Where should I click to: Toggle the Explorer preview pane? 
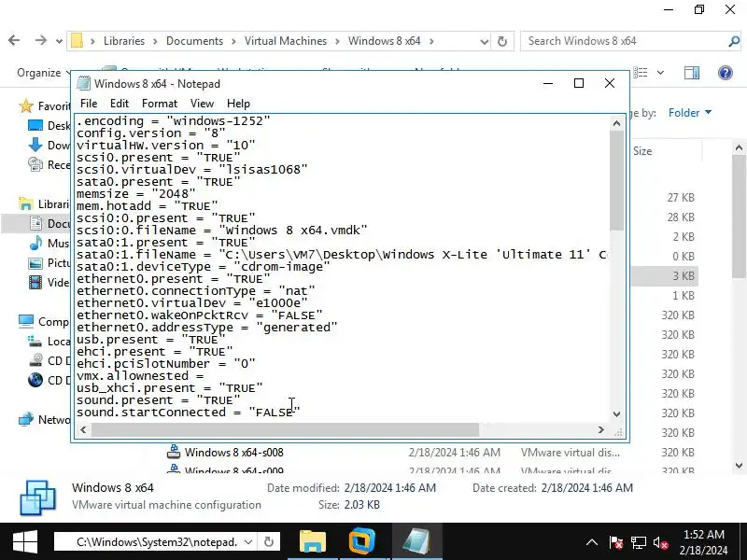click(692, 73)
